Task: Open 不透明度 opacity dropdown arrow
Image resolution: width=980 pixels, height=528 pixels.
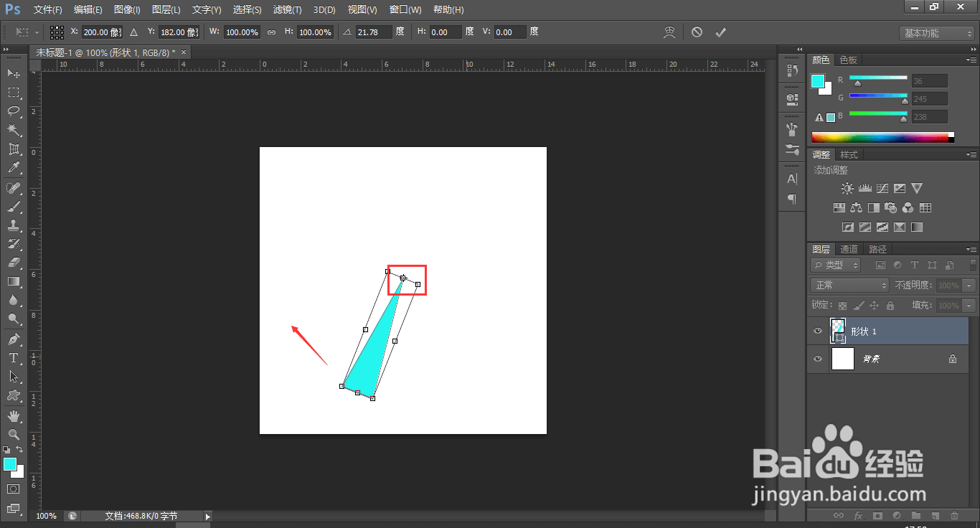Action: tap(969, 286)
